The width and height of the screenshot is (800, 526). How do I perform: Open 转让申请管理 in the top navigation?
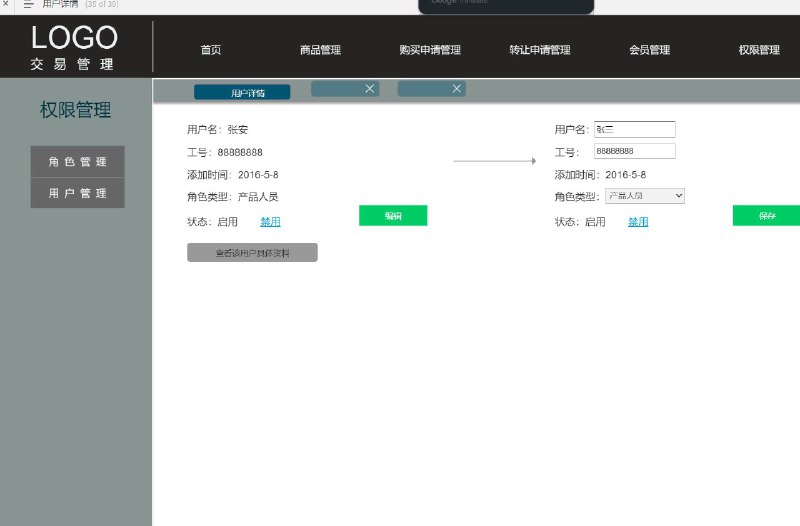pyautogui.click(x=540, y=50)
